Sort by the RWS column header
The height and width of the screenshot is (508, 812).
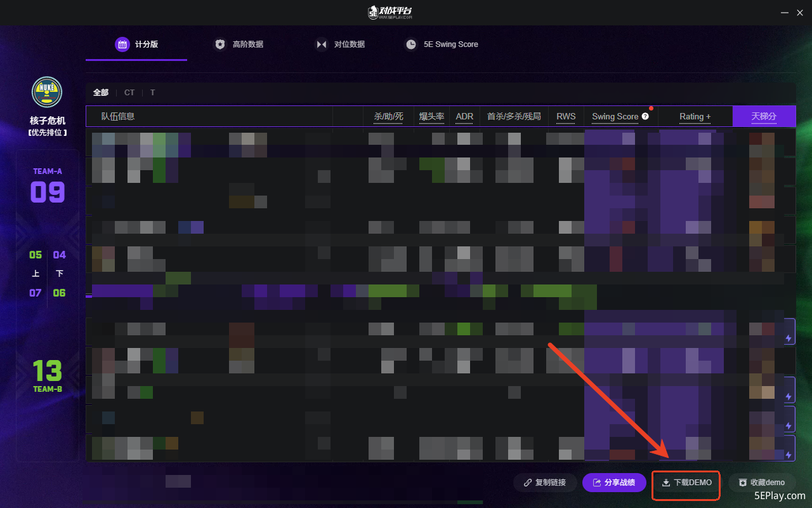point(566,116)
